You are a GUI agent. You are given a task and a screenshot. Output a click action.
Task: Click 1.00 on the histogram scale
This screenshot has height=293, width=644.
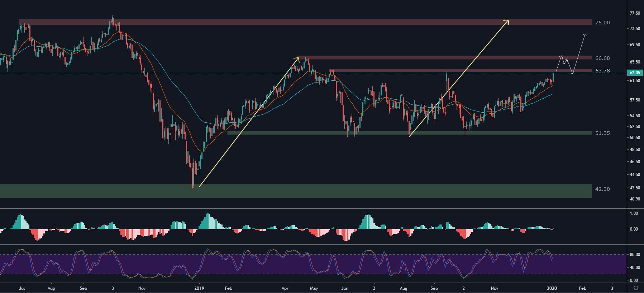tap(634, 213)
